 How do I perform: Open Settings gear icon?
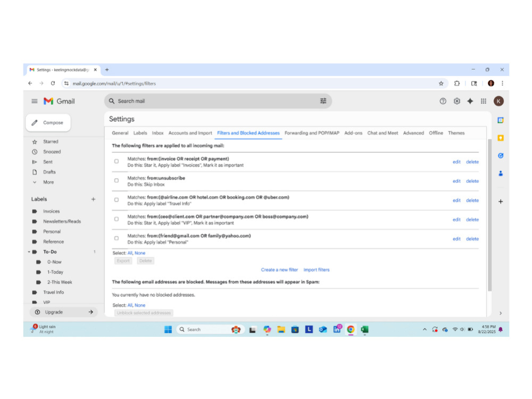[x=456, y=101]
